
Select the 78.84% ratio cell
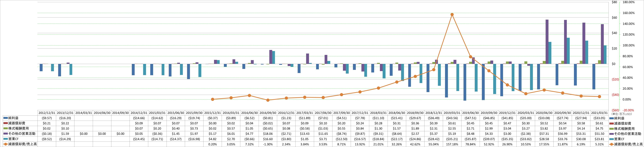click(470, 144)
